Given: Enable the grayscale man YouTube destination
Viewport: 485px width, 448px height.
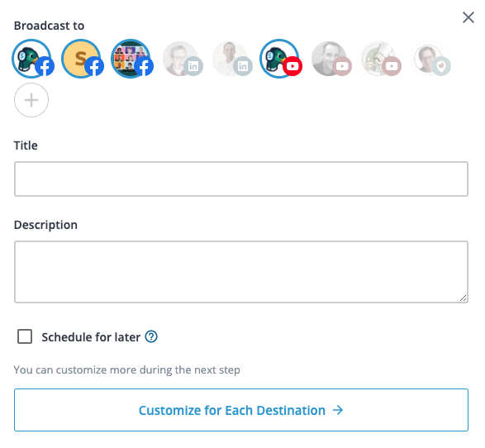Looking at the screenshot, I should pyautogui.click(x=329, y=59).
